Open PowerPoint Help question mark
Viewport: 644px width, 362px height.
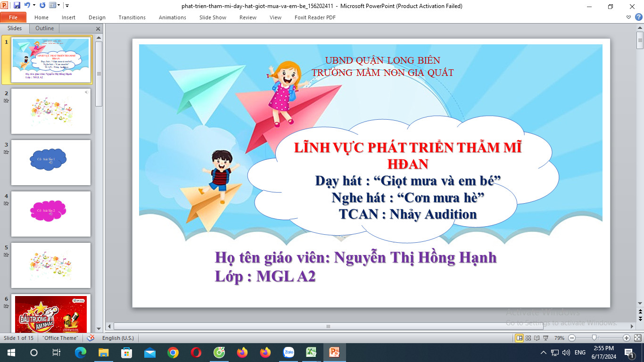638,17
